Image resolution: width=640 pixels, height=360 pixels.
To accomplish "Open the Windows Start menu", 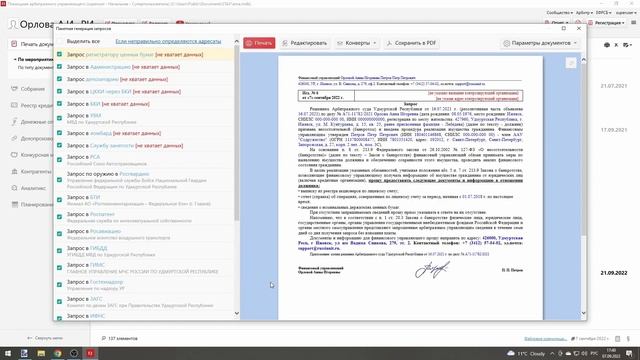I will pyautogui.click(x=8, y=353).
